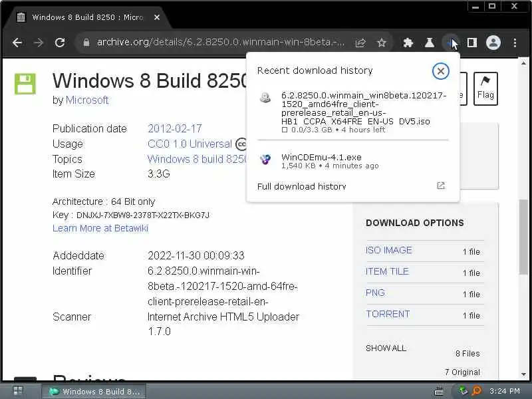The height and width of the screenshot is (399, 532).
Task: Open the Extensions puzzle icon
Action: pos(408,43)
